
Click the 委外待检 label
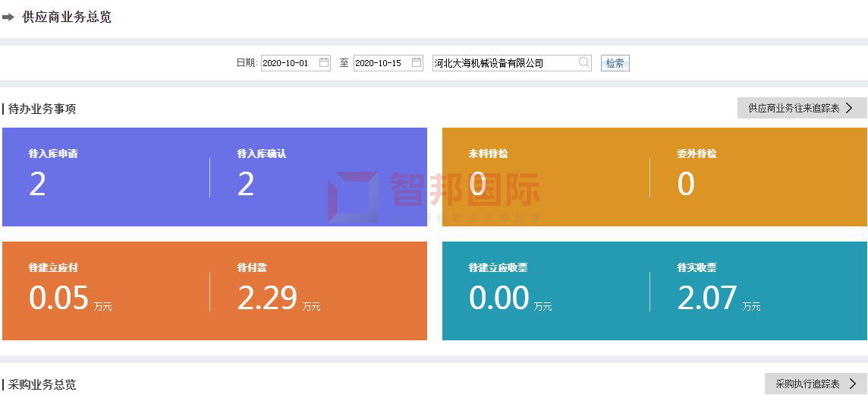(697, 153)
